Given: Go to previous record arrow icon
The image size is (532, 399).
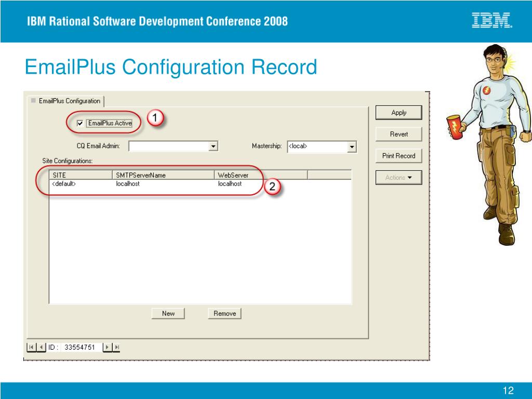Looking at the screenshot, I should coord(41,347).
